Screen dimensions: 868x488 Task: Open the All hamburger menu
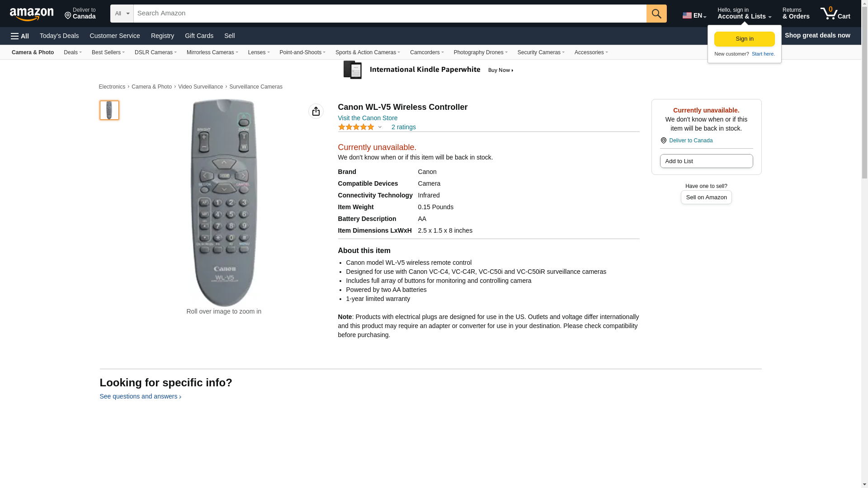(20, 36)
